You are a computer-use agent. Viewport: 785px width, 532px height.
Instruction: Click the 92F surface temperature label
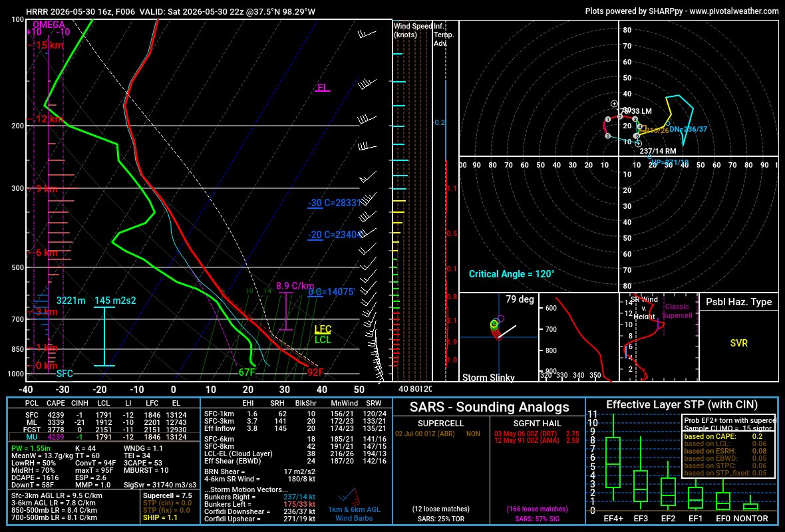[x=315, y=372]
